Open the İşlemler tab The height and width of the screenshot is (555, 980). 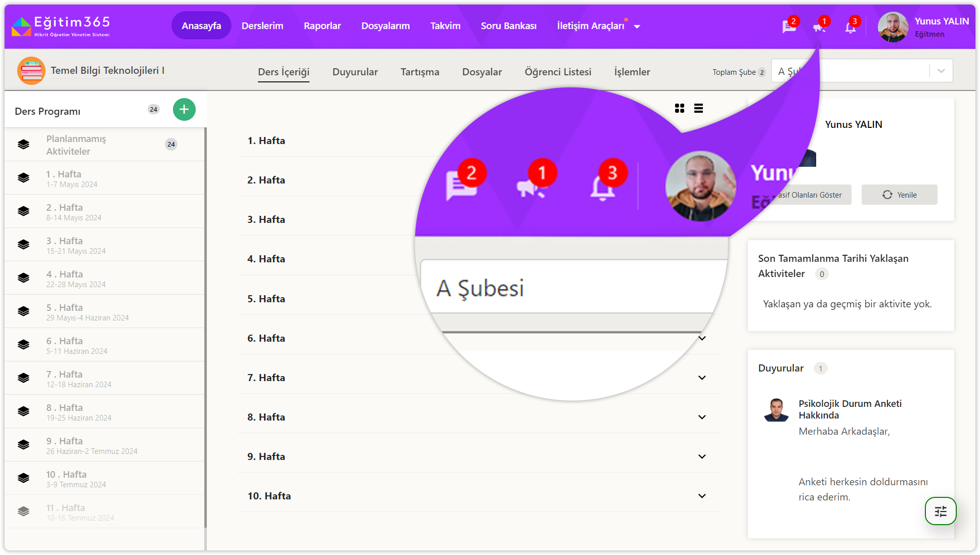[632, 72]
